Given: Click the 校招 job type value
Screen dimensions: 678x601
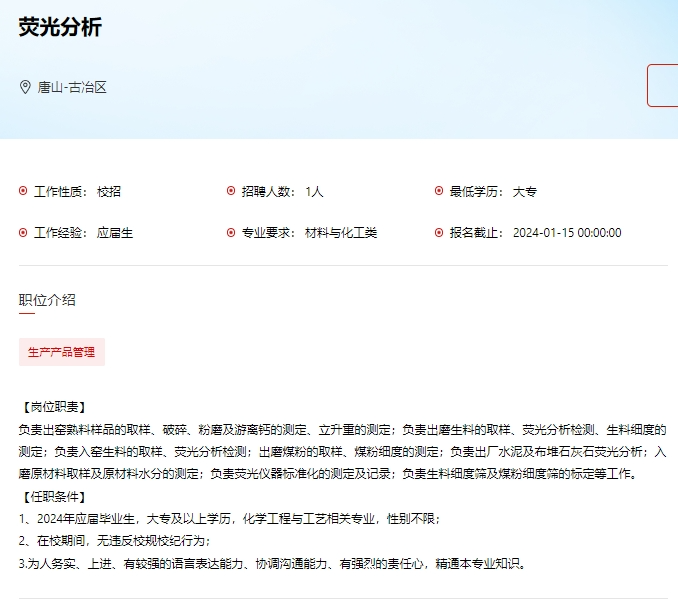Looking at the screenshot, I should [109, 191].
